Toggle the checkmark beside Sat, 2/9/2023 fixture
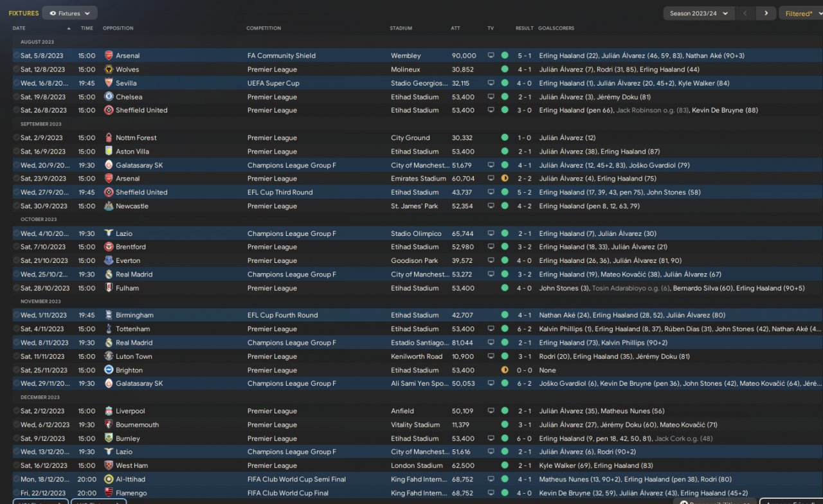Viewport: 823px width, 504px height. point(16,138)
